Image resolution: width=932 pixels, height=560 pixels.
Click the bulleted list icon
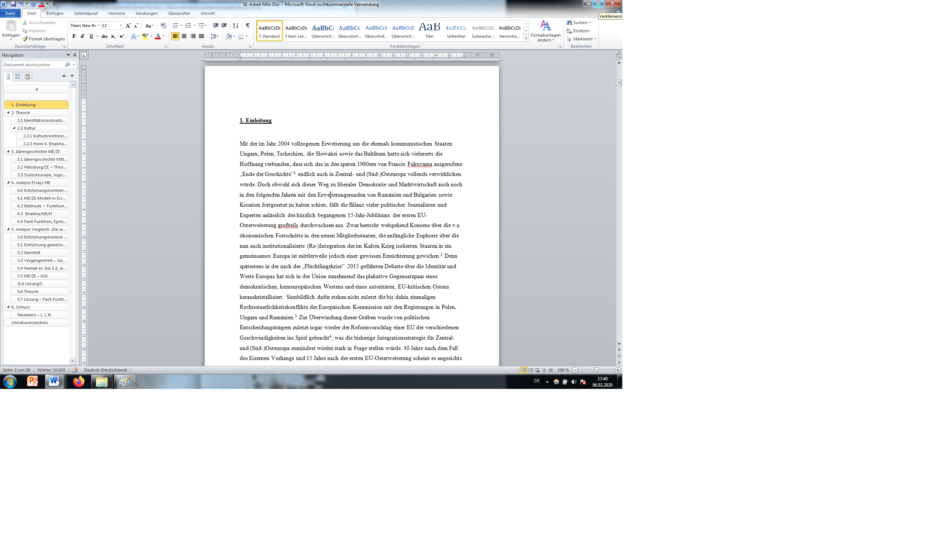pyautogui.click(x=175, y=26)
